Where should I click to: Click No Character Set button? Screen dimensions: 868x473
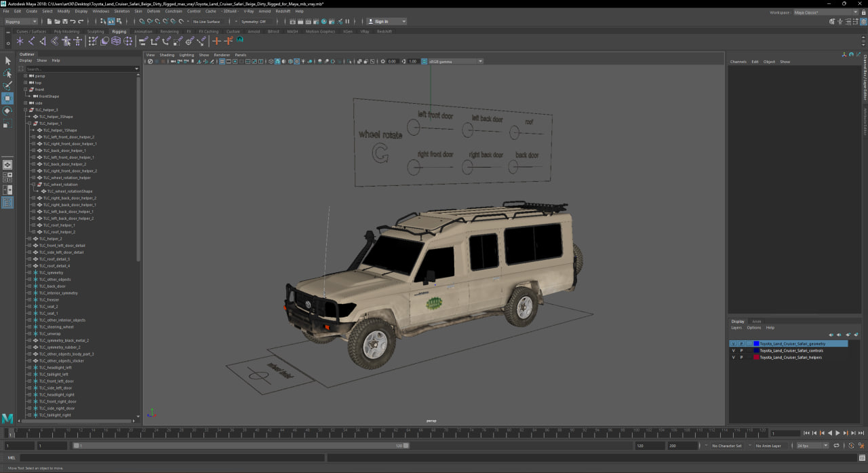[727, 446]
